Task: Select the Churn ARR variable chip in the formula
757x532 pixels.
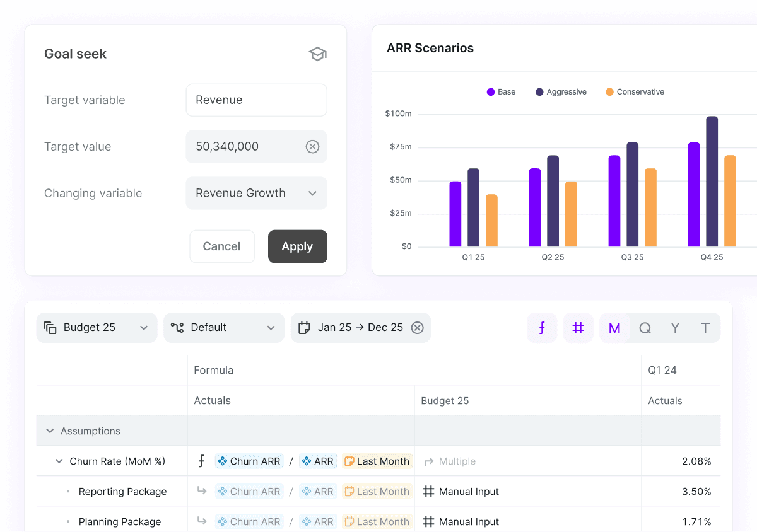Action: click(249, 461)
